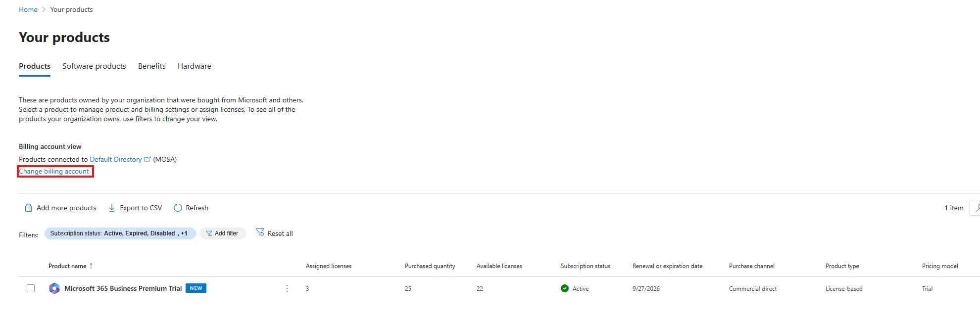This screenshot has height=318, width=980.
Task: Click the sort arrow beside Product name
Action: (91, 266)
